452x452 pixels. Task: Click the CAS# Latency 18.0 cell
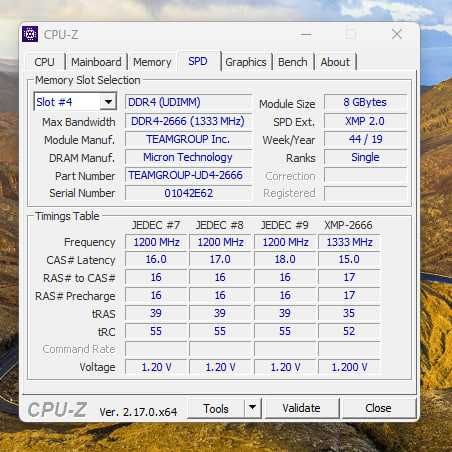pyautogui.click(x=285, y=259)
